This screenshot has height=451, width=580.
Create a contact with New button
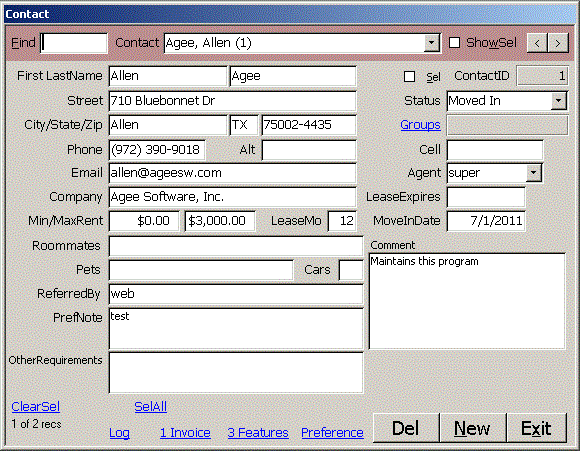[472, 428]
